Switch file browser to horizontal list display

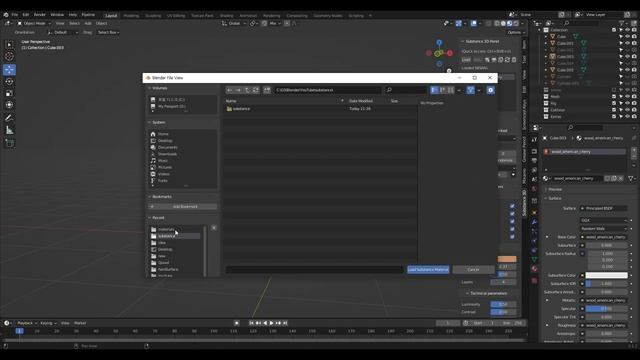tap(442, 90)
